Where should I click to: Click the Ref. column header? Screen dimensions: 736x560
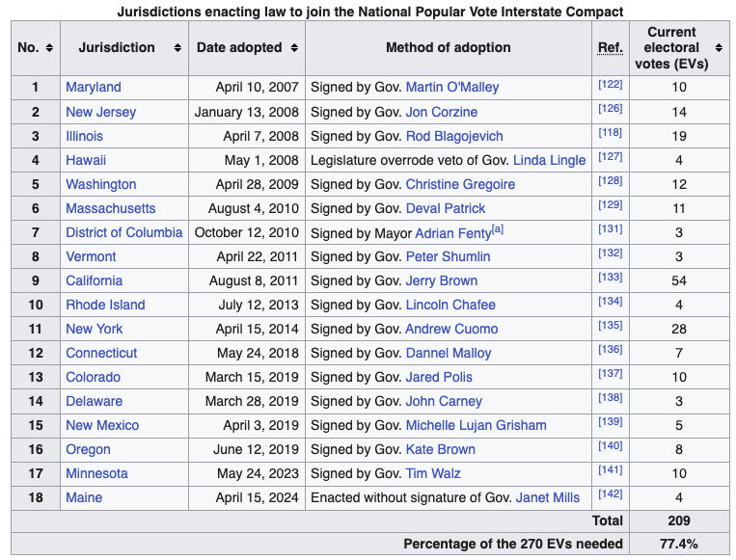click(610, 48)
